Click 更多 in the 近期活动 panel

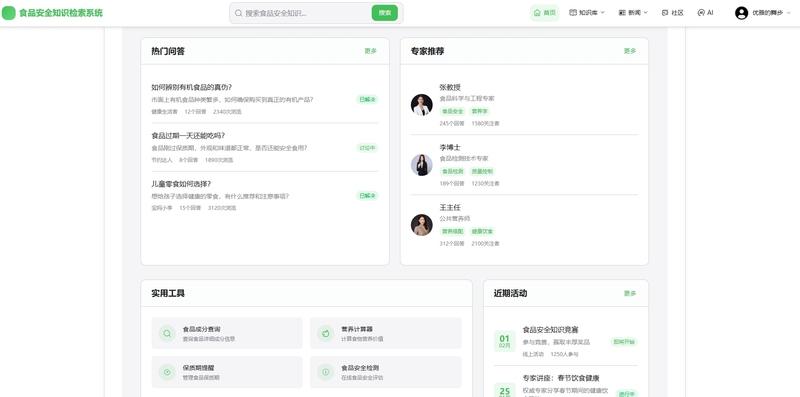(630, 293)
